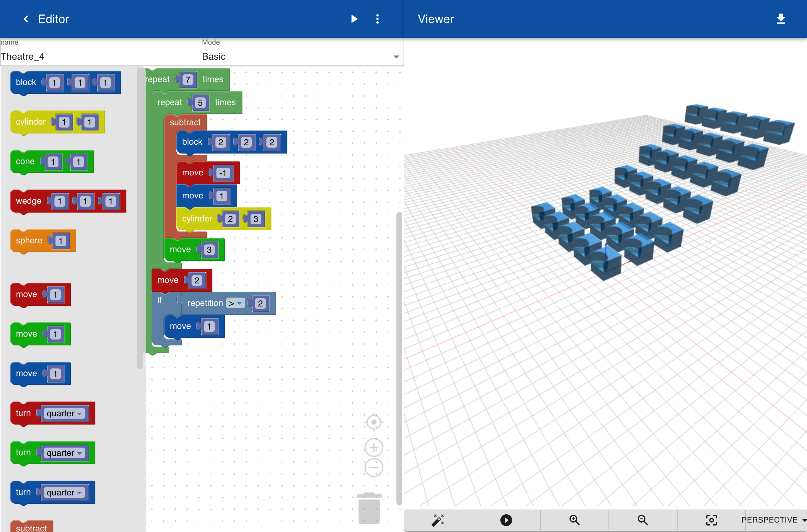Open the Mode Basic dropdown

(x=302, y=56)
